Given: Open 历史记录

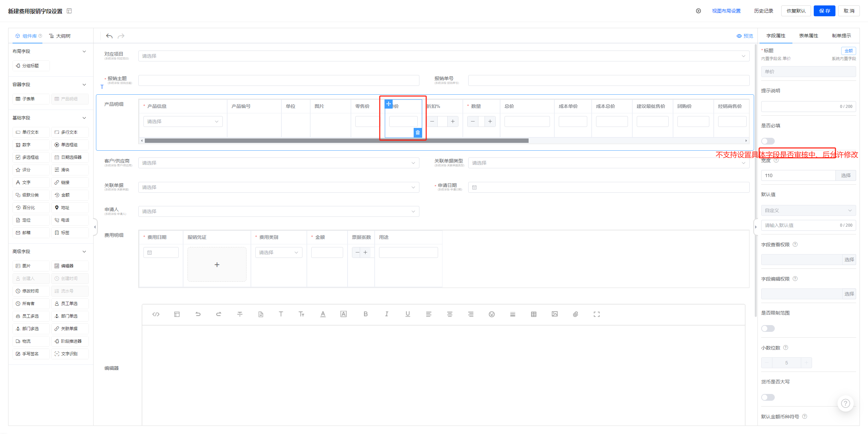Looking at the screenshot, I should (764, 11).
